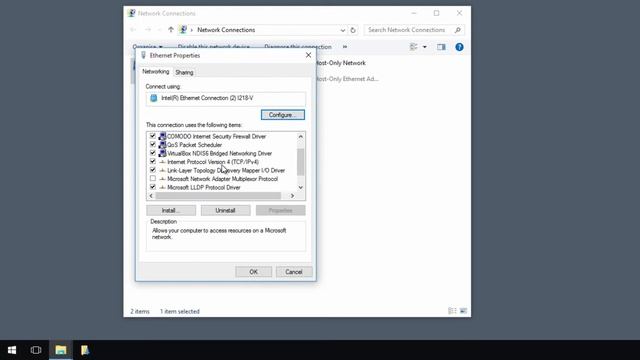Image resolution: width=640 pixels, height=360 pixels.
Task: Click the IPv4 protocol icon
Action: 162,162
